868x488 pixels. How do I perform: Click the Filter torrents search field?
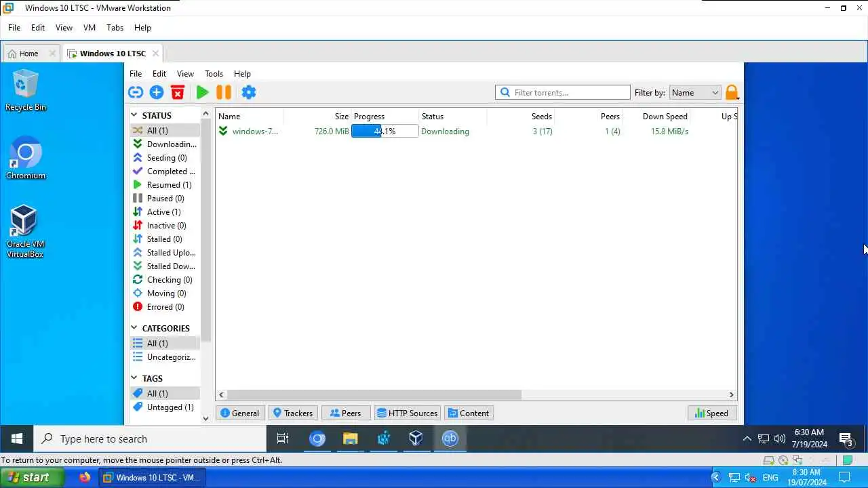563,92
